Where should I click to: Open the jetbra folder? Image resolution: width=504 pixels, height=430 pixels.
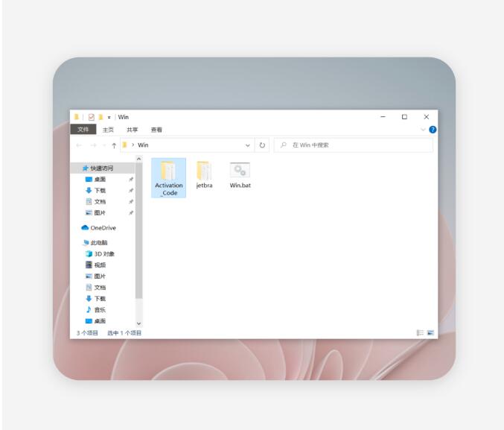coord(204,175)
